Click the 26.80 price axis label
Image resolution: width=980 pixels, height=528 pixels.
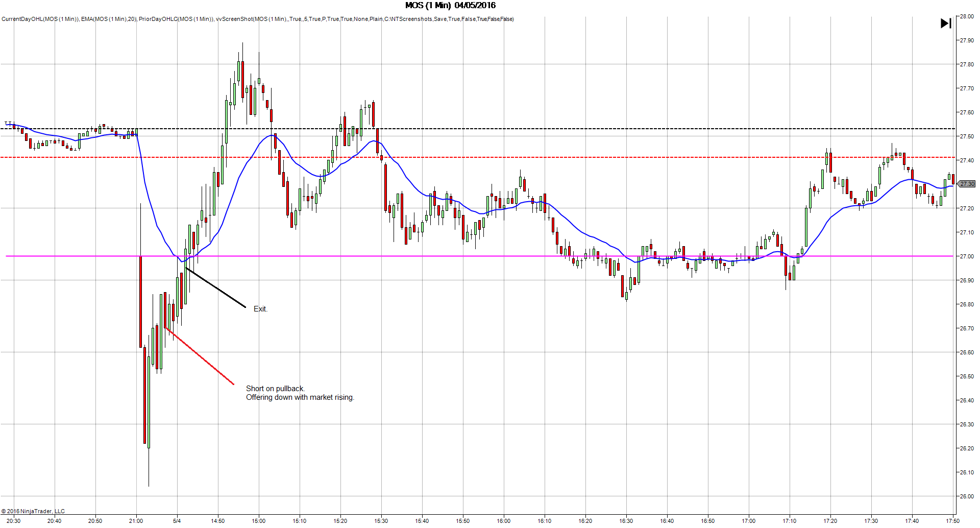(x=967, y=304)
